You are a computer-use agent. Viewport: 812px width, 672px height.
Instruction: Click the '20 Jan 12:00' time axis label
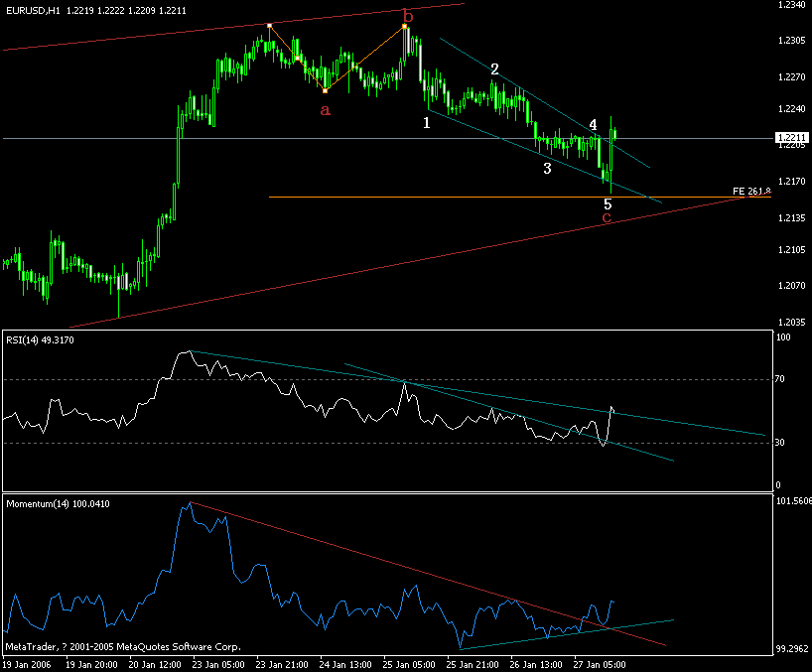click(155, 665)
